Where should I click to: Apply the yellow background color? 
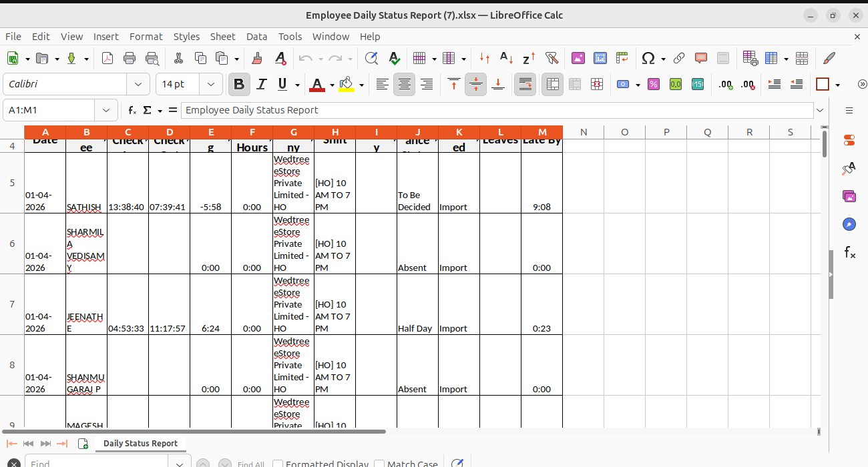[x=347, y=84]
